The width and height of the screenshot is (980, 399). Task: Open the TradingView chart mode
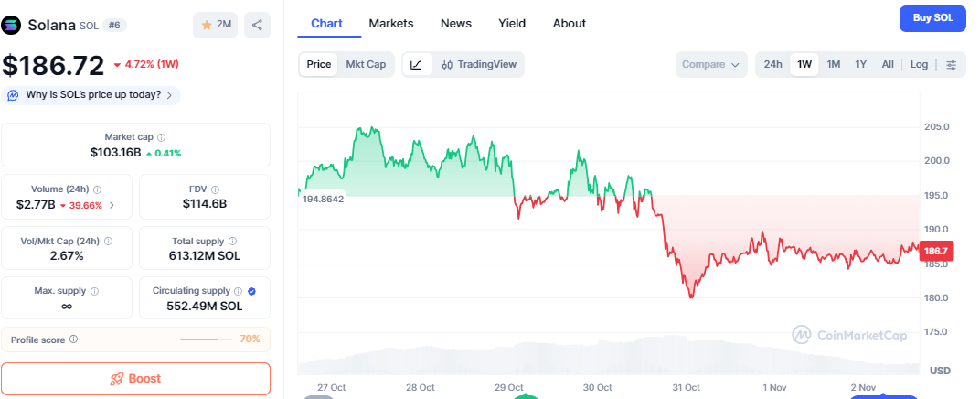pos(479,65)
